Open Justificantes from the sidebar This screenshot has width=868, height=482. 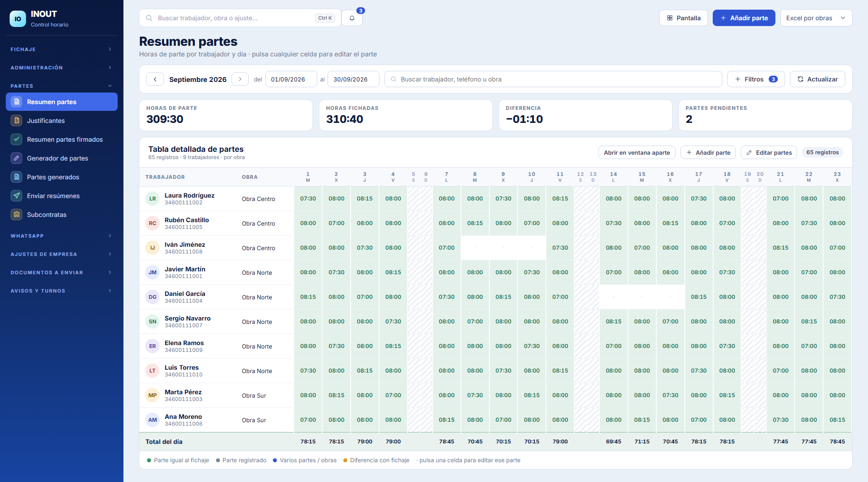pyautogui.click(x=62, y=120)
